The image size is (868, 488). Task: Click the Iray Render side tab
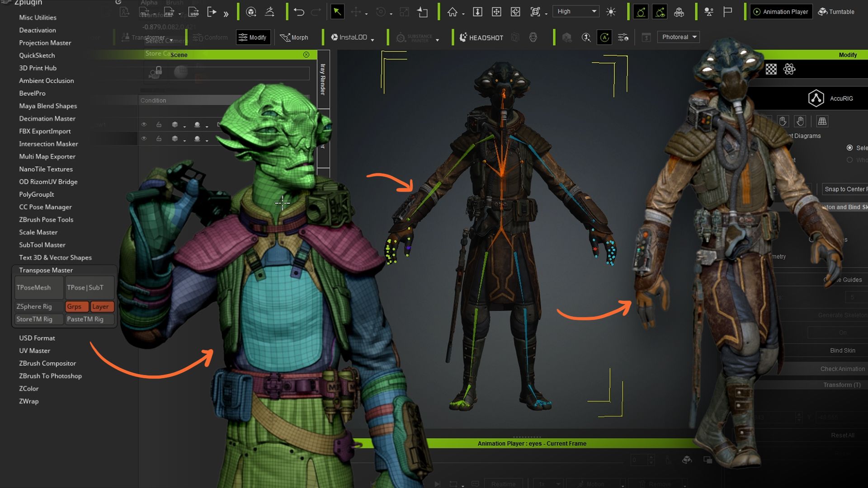323,80
